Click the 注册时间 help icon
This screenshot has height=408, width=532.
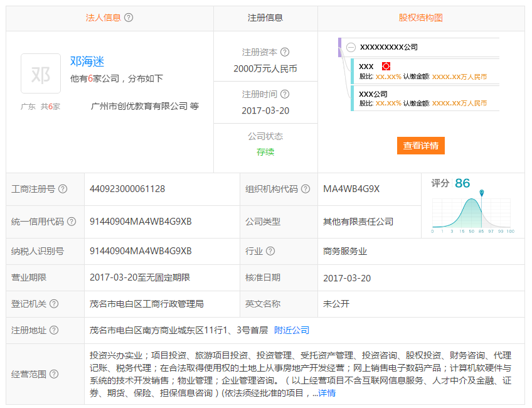[x=285, y=94]
